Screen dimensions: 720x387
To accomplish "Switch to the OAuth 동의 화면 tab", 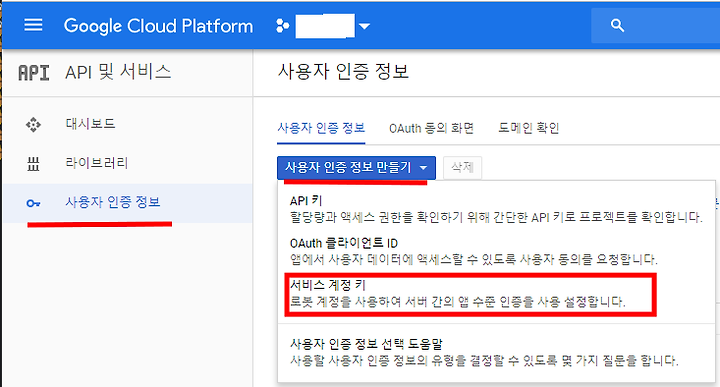I will pyautogui.click(x=431, y=128).
